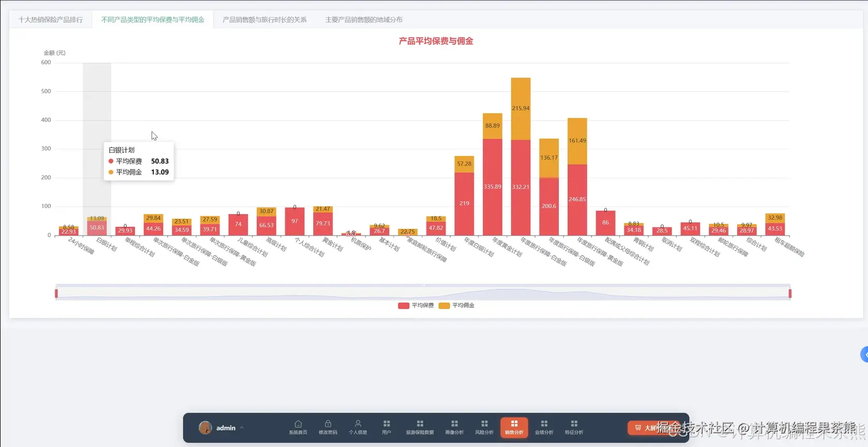Click 黄金计划 red bar 79.73

coord(323,224)
